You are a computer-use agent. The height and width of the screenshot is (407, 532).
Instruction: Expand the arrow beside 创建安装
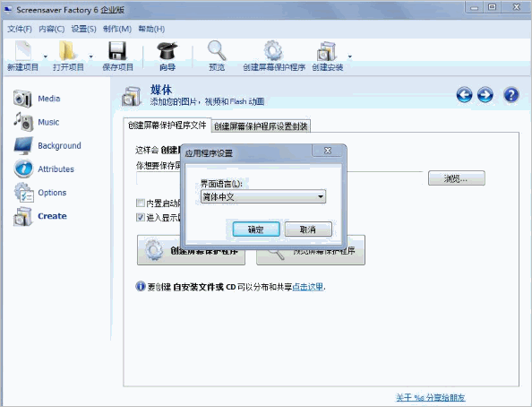[x=350, y=56]
